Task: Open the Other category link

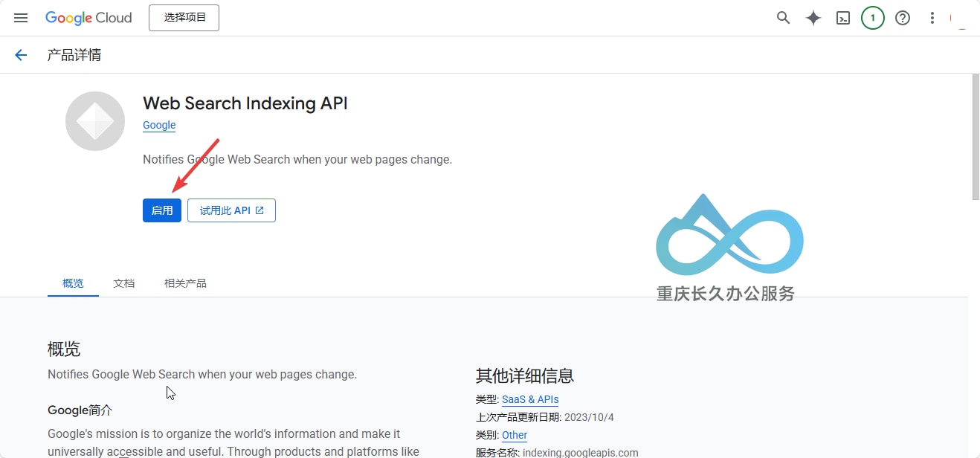Action: click(515, 435)
